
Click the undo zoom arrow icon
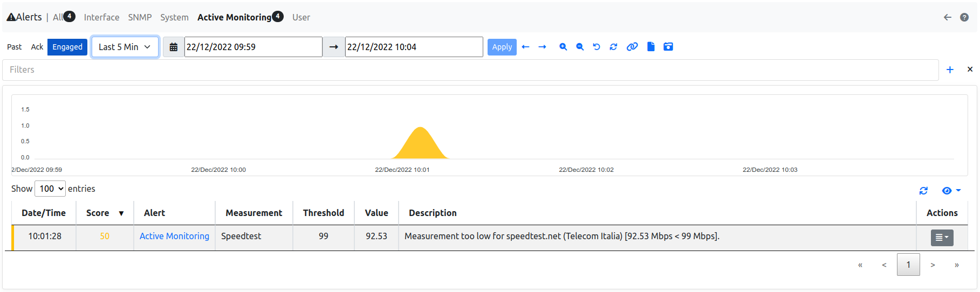(x=597, y=47)
